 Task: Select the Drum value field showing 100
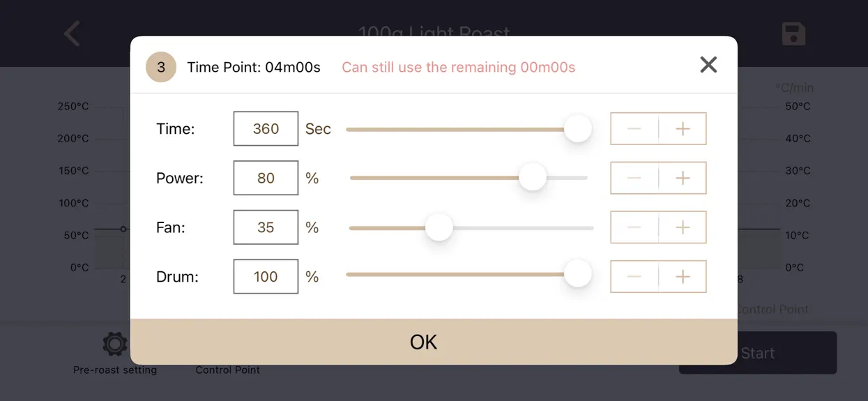coord(266,277)
